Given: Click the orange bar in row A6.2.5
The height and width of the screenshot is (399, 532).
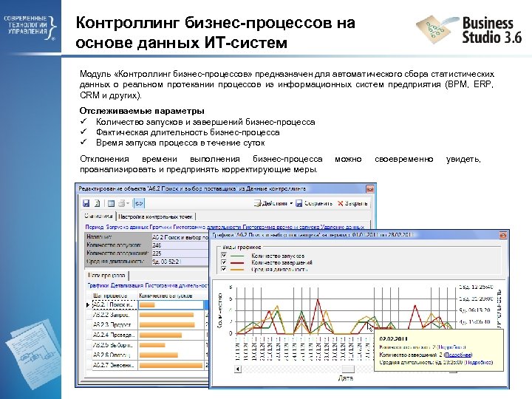Looking at the screenshot, I should pyautogui.click(x=152, y=345).
